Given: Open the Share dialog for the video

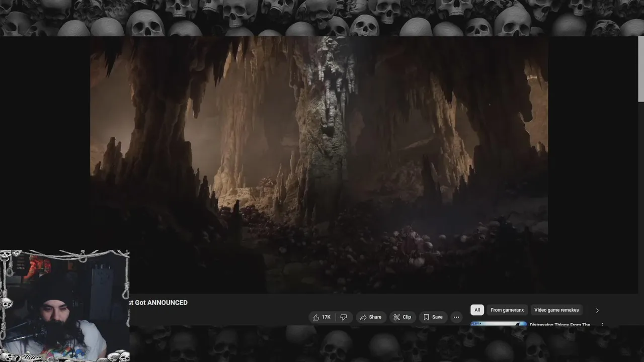Looking at the screenshot, I should (371, 317).
